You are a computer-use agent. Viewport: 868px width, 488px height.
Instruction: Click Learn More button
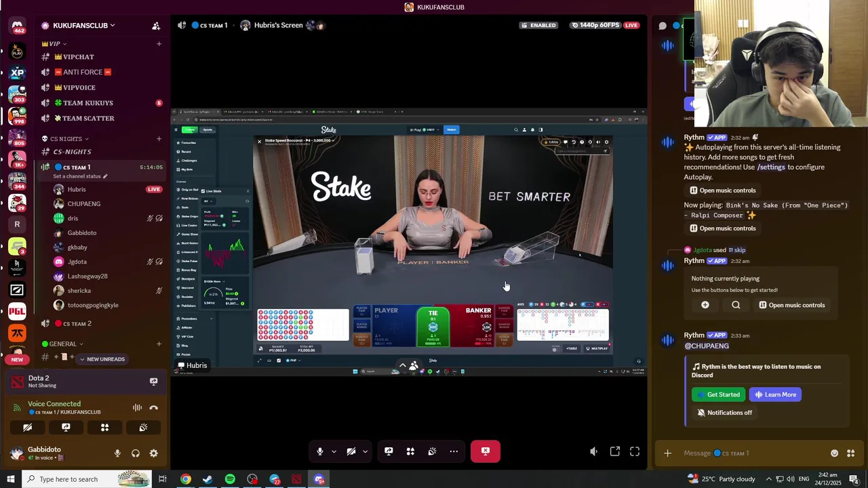775,394
